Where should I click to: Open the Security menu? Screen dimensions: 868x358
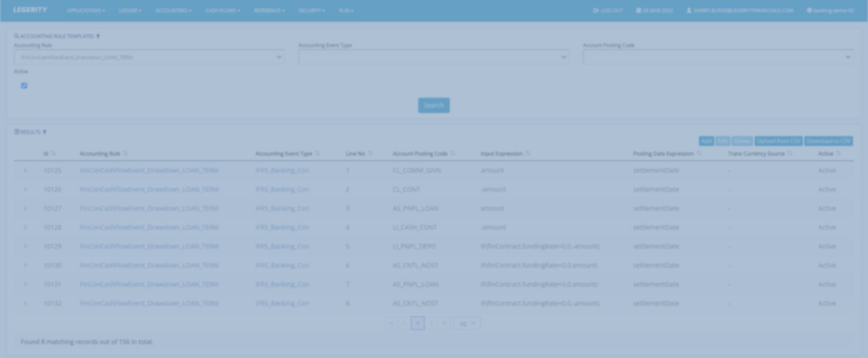pyautogui.click(x=312, y=10)
